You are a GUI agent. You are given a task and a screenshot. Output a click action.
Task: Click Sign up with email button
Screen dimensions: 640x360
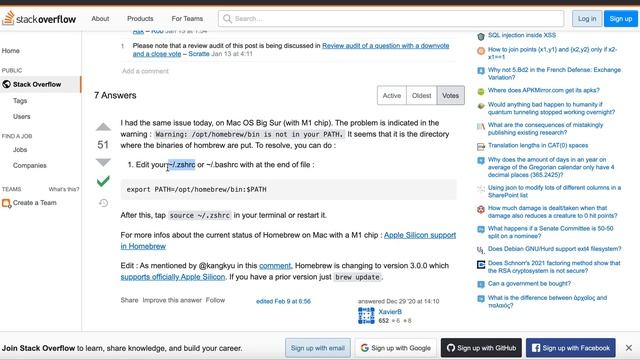click(318, 348)
